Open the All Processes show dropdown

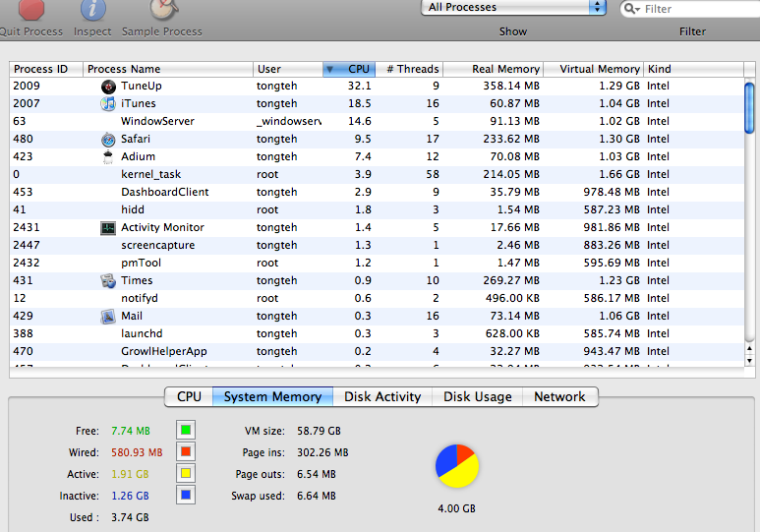click(x=514, y=7)
